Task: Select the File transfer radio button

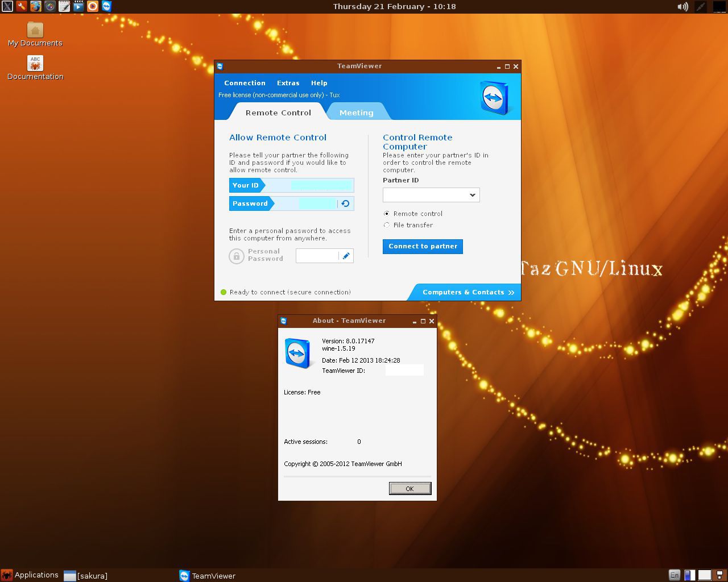Action: point(387,225)
